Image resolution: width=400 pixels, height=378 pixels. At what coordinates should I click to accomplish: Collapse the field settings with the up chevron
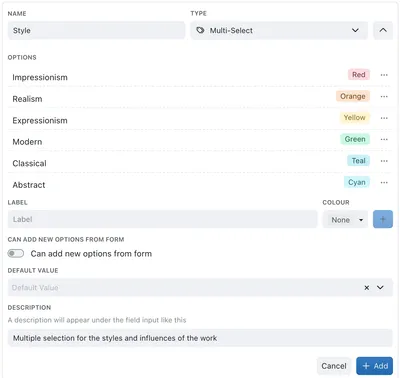tap(383, 31)
